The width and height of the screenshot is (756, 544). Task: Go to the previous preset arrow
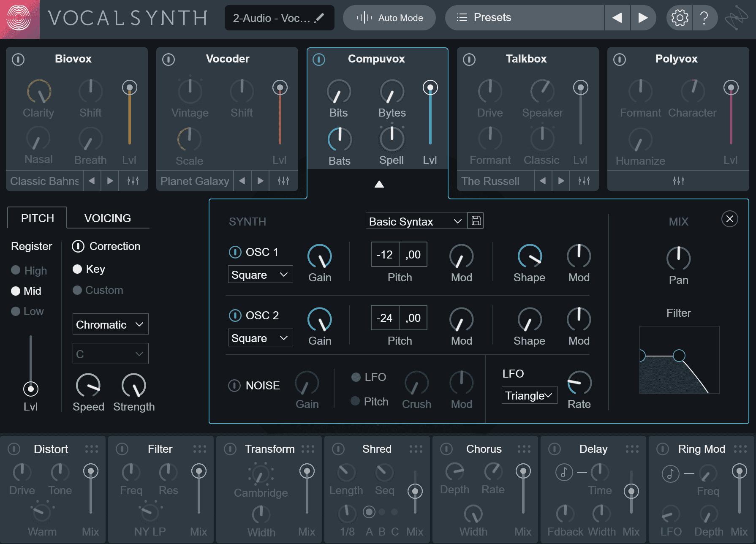(617, 18)
